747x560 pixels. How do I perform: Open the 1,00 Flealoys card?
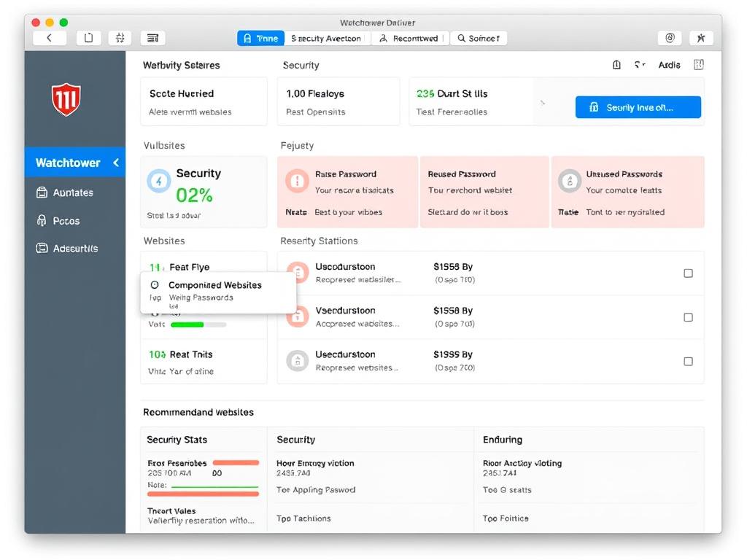[338, 101]
